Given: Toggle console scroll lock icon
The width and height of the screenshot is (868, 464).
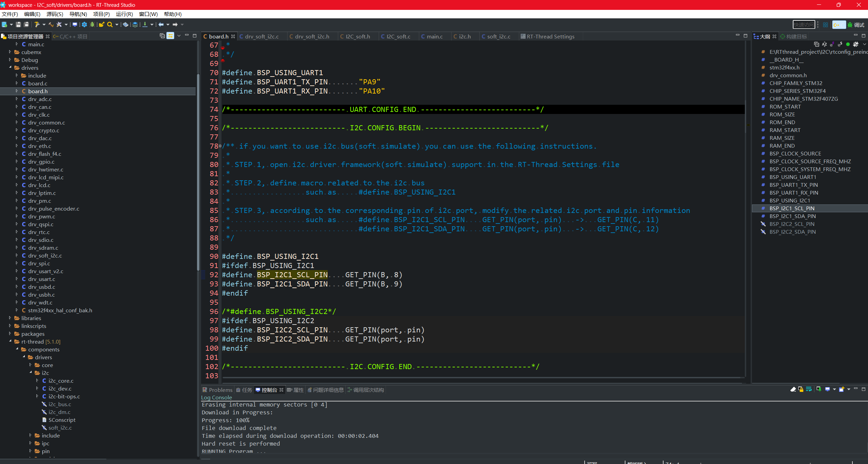Looking at the screenshot, I should [x=801, y=390].
